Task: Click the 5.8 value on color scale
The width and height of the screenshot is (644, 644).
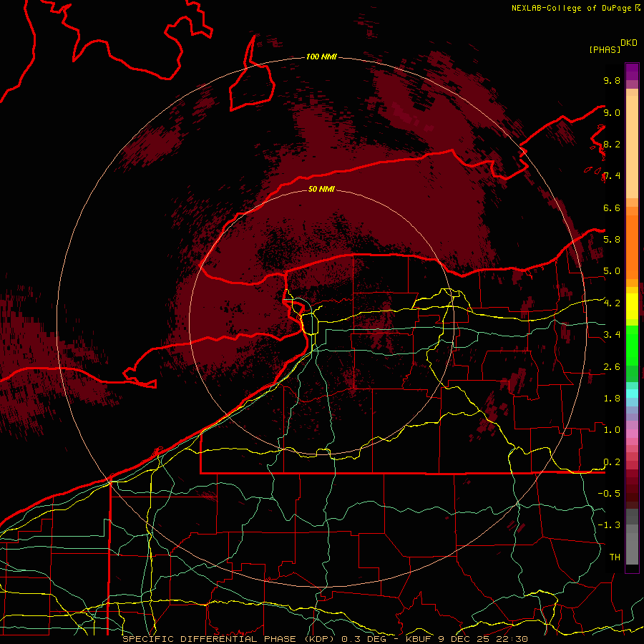Action: coord(612,239)
